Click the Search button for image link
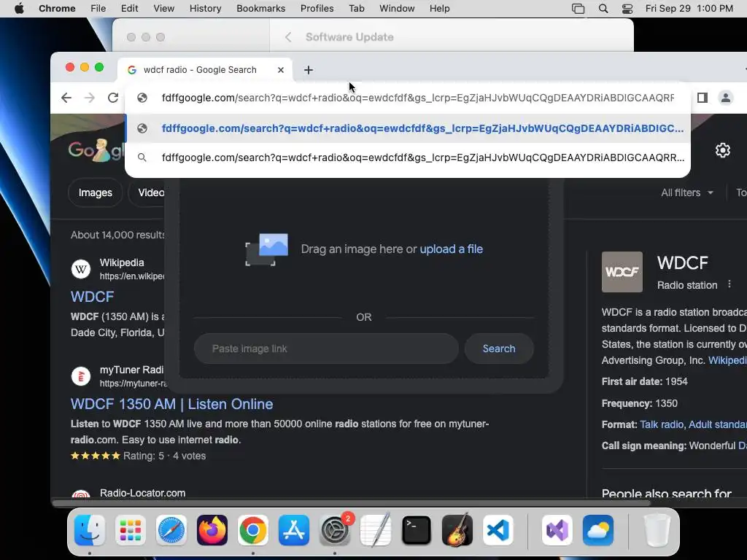 point(499,349)
